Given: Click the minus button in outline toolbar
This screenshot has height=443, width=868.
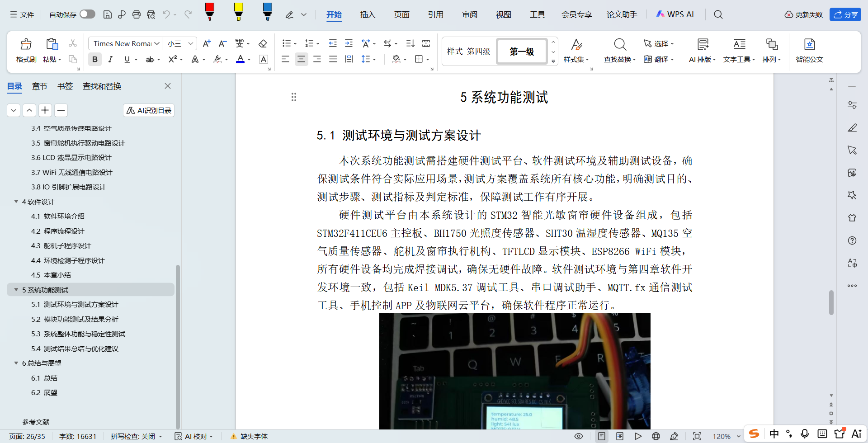Looking at the screenshot, I should 61,110.
